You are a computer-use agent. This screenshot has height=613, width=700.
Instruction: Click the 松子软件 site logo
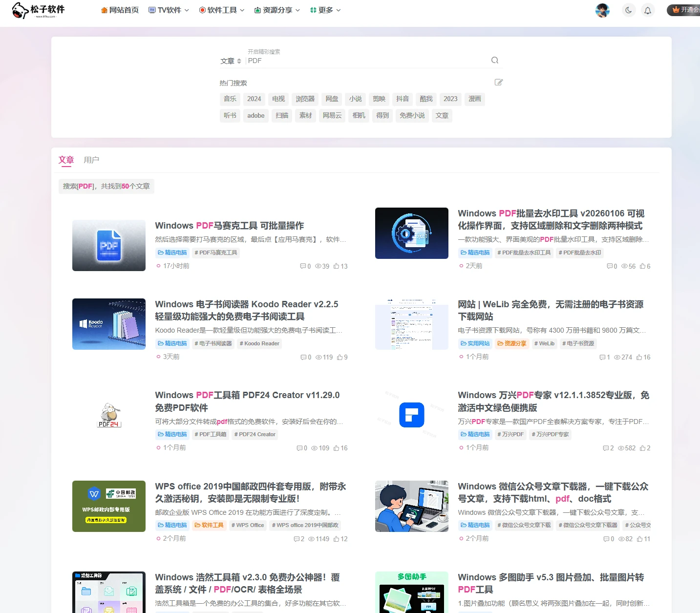[x=39, y=10]
